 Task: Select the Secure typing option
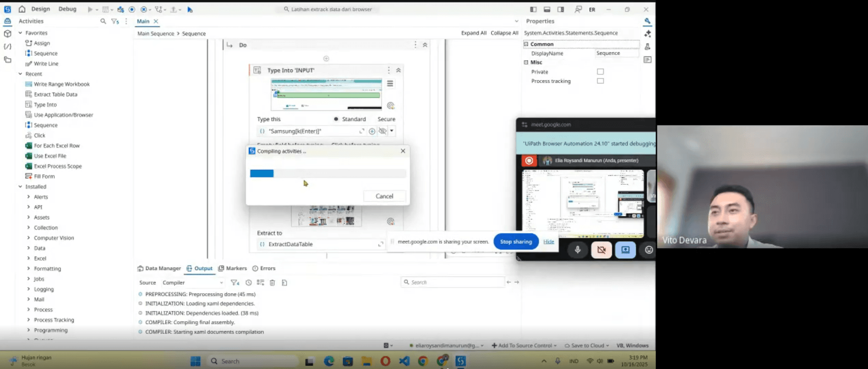[386, 119]
